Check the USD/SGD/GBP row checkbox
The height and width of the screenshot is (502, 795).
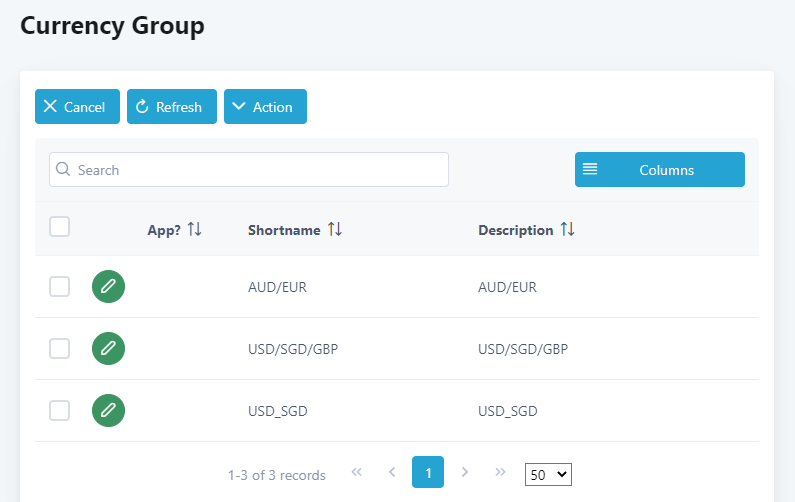pyautogui.click(x=60, y=348)
